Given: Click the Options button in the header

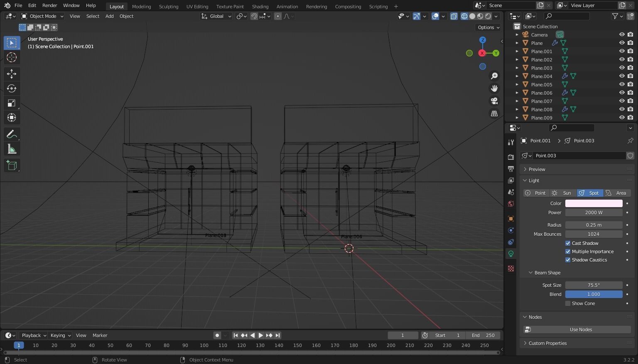Looking at the screenshot, I should 487,27.
